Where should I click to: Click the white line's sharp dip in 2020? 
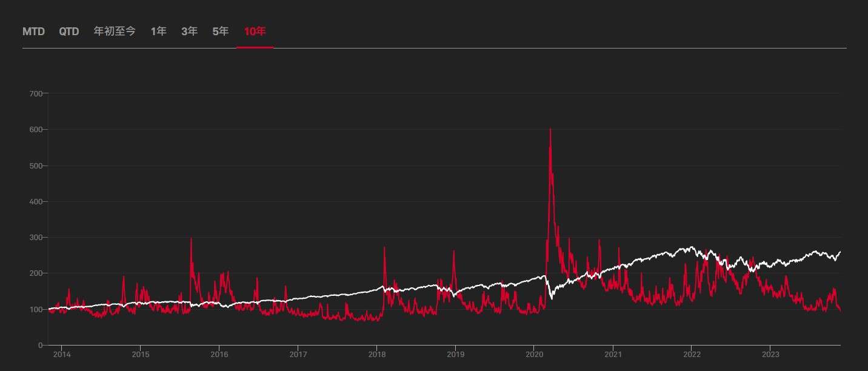tap(552, 298)
